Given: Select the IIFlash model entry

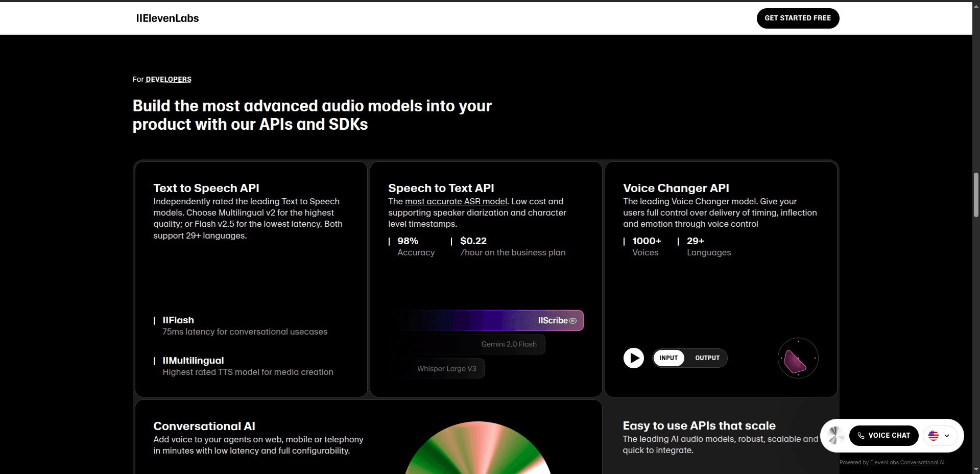Looking at the screenshot, I should click(241, 326).
